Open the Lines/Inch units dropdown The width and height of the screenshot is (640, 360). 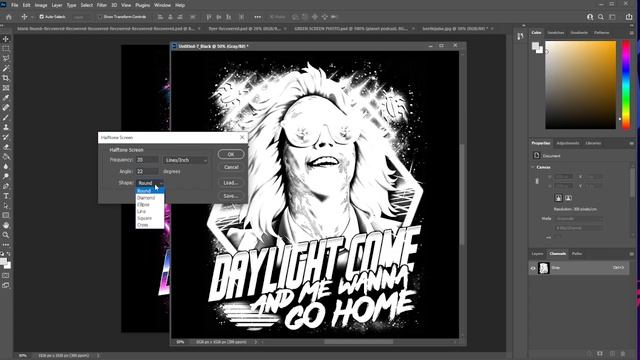click(x=185, y=160)
